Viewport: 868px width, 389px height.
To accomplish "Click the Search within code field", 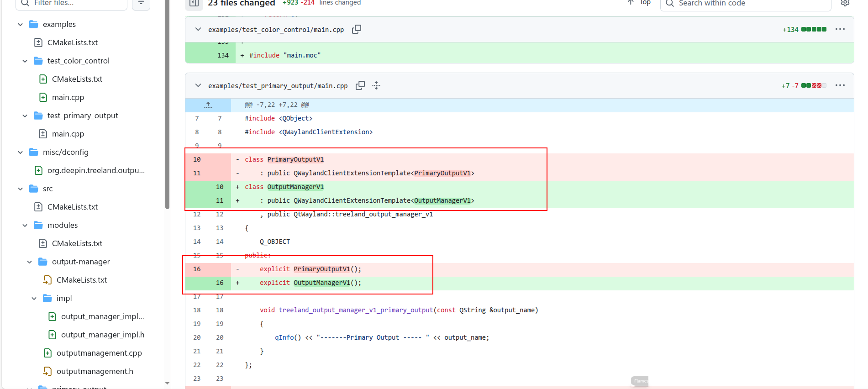I will tap(746, 3).
